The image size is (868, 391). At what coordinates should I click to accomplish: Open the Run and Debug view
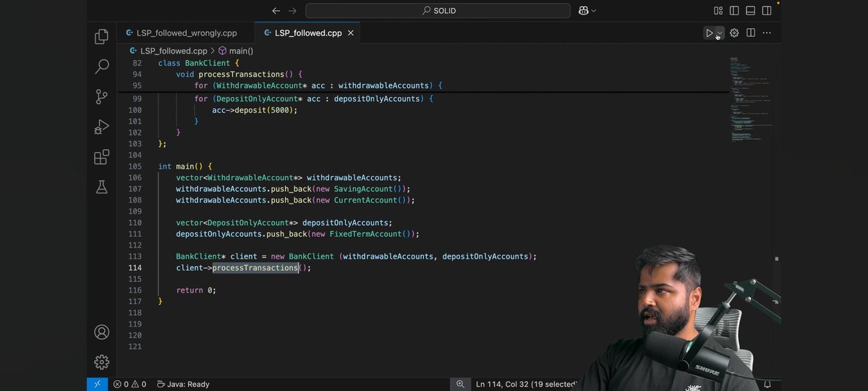click(x=102, y=127)
